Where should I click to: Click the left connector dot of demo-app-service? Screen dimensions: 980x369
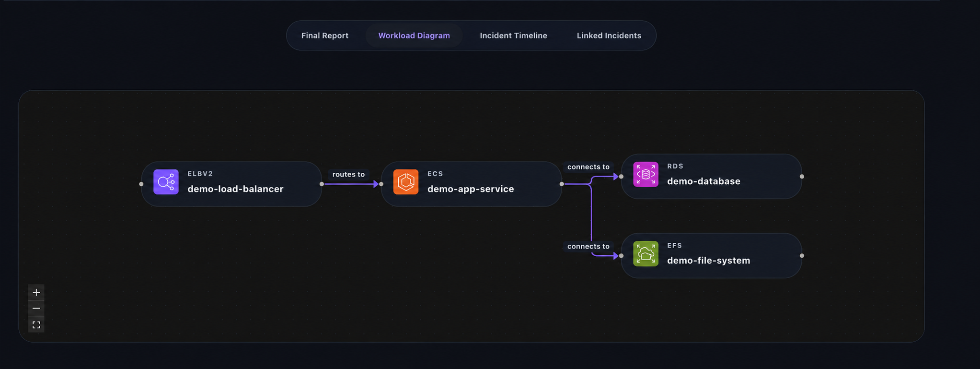[381, 184]
